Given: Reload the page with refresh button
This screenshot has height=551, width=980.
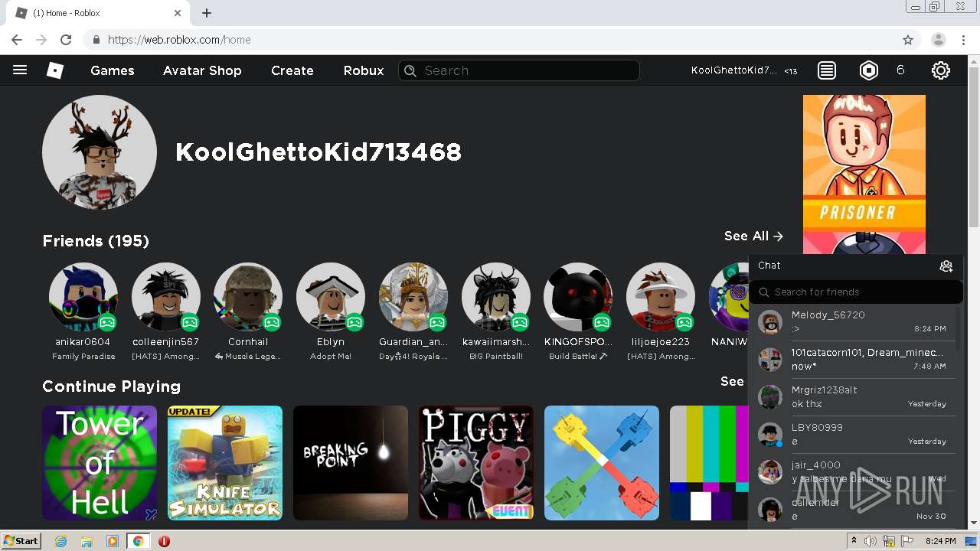Looking at the screenshot, I should coord(66,40).
